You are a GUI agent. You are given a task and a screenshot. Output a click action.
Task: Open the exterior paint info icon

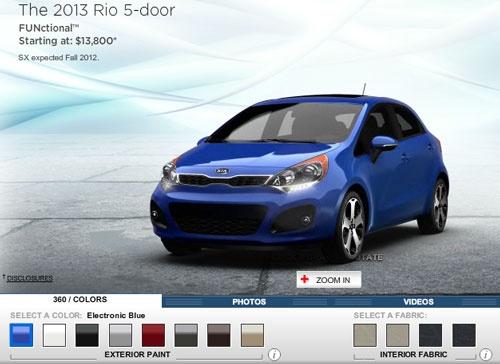[x=274, y=354]
